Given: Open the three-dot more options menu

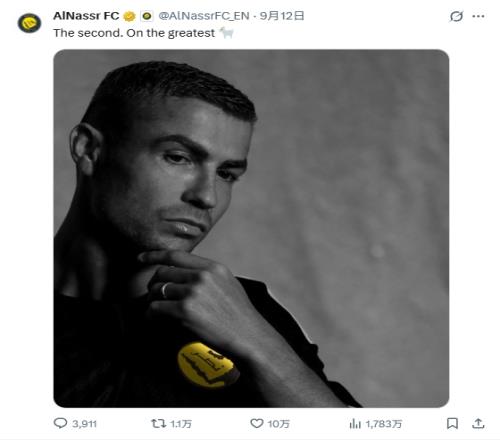Looking at the screenshot, I should click(x=478, y=16).
